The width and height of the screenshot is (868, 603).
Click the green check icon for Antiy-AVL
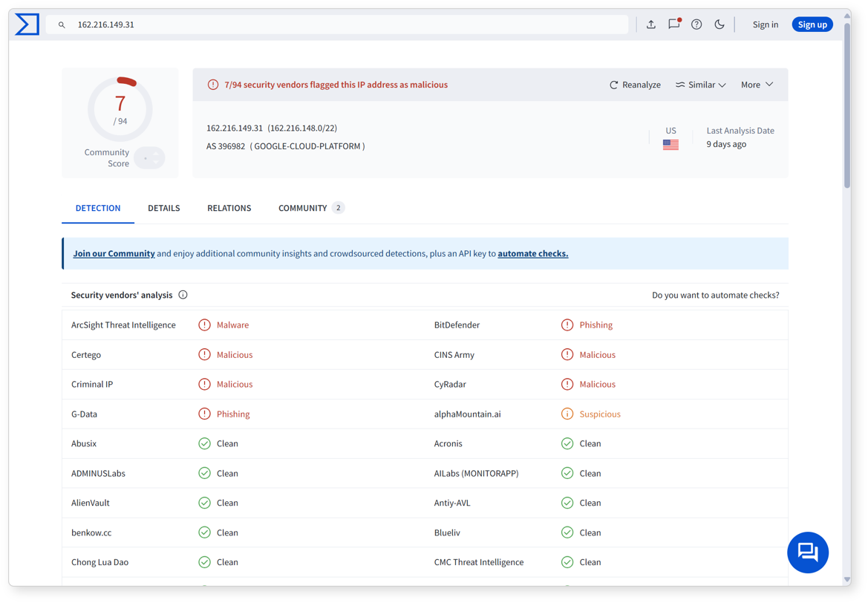[x=567, y=503]
